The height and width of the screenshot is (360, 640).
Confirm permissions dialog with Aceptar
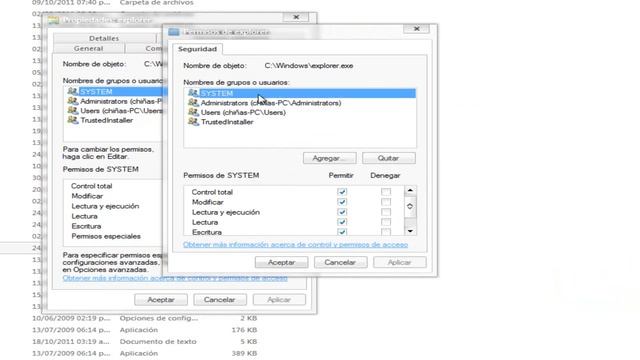click(281, 262)
